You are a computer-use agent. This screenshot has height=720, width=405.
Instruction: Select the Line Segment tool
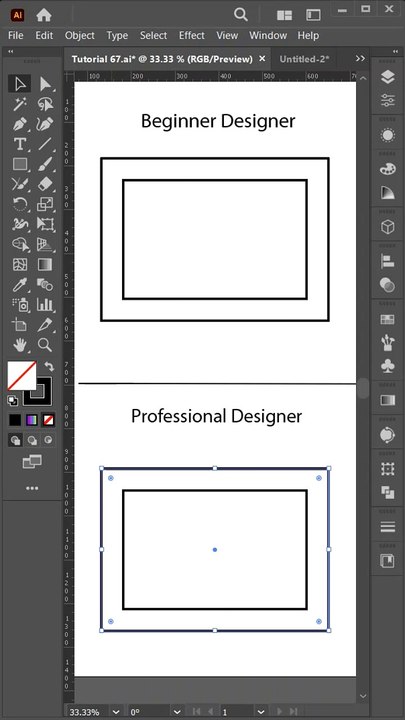(45, 144)
